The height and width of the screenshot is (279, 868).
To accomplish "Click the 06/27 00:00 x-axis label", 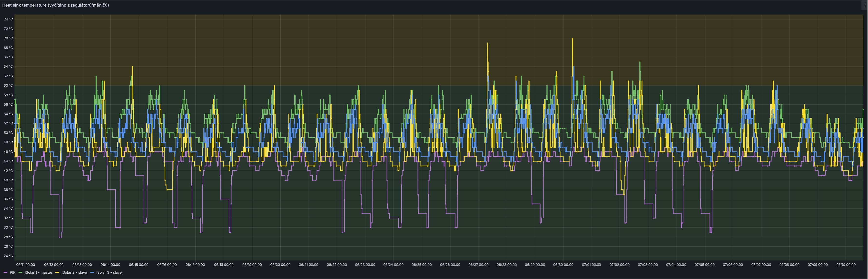I will [x=478, y=265].
